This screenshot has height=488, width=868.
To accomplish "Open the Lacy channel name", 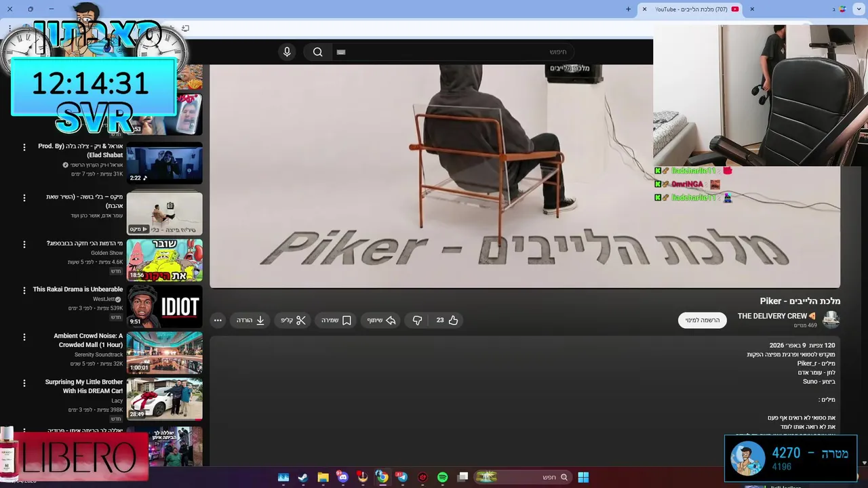I will [x=117, y=401].
